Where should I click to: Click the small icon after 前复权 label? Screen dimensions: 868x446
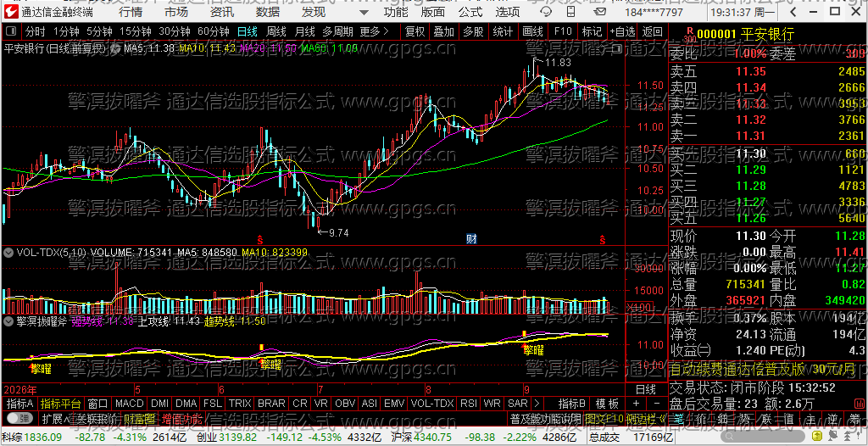click(116, 49)
